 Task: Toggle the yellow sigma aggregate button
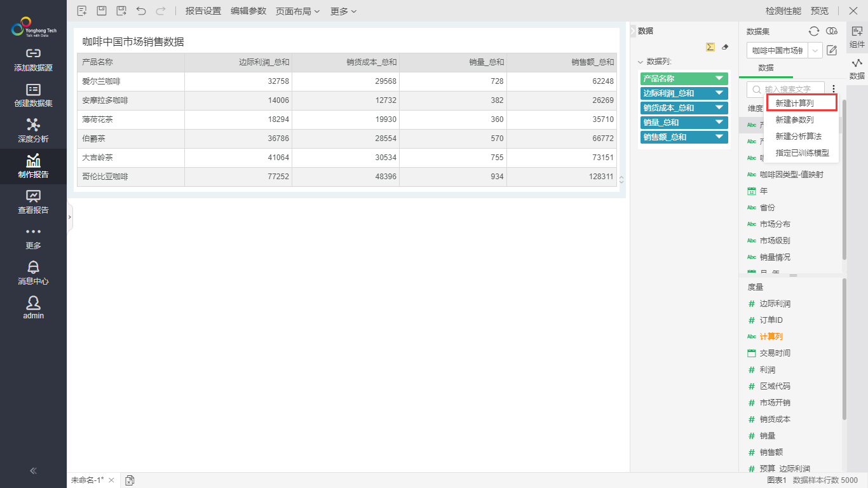point(710,47)
